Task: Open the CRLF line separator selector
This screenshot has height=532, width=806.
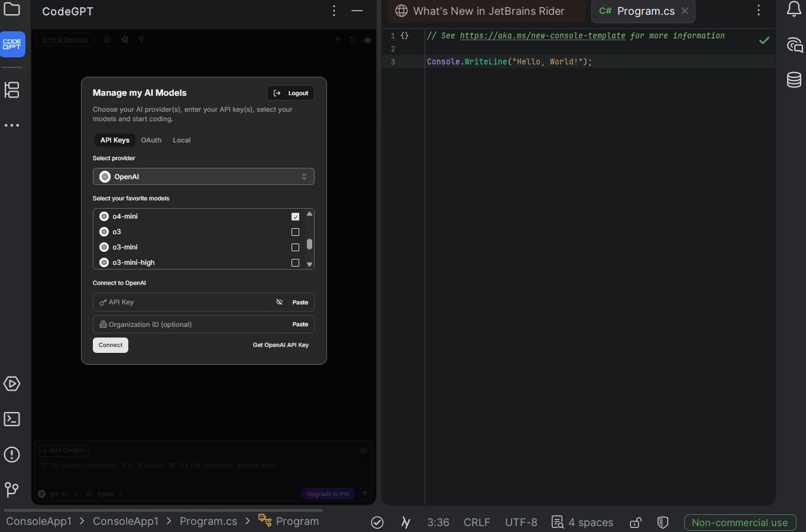Action: (x=477, y=523)
